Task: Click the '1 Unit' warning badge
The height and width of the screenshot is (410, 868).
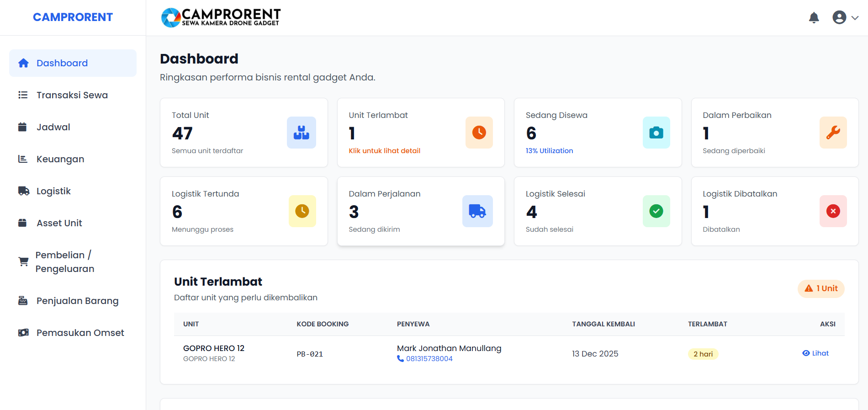Action: 821,288
